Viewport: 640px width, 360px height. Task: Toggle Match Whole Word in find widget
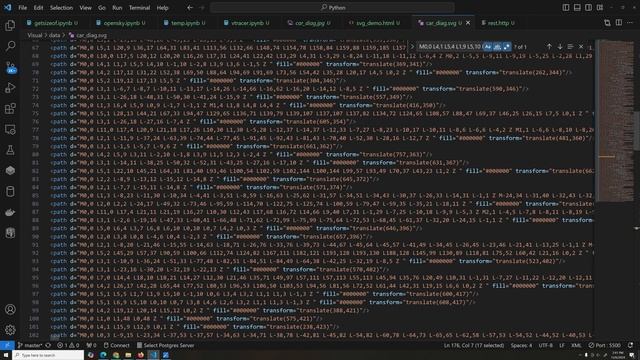point(497,47)
